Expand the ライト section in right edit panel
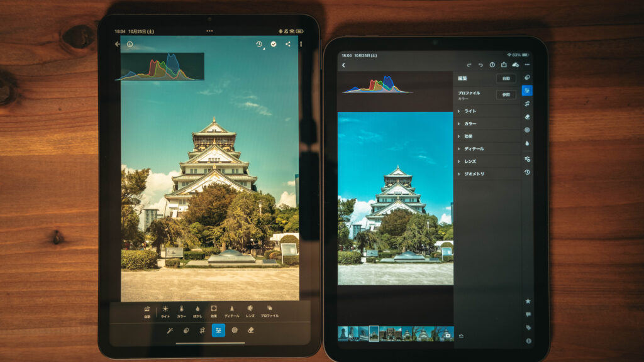The height and width of the screenshot is (362, 644). click(470, 111)
